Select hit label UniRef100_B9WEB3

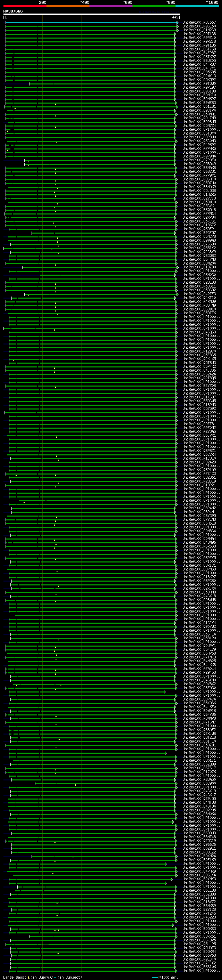[199, 103]
